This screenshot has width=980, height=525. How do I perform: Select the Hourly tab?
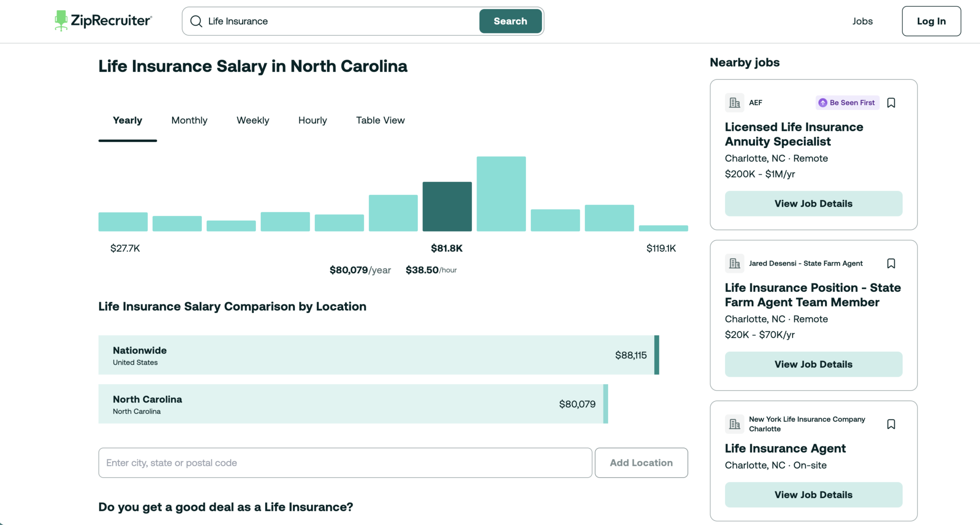(312, 121)
